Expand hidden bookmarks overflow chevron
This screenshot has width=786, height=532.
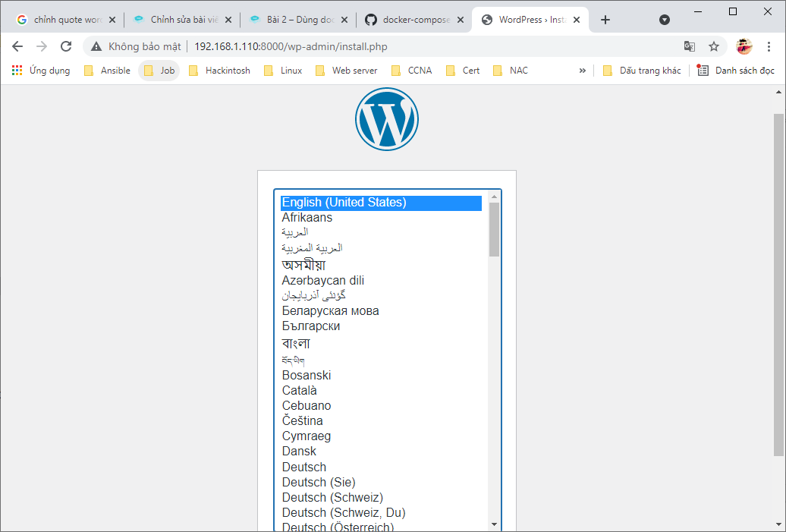[x=582, y=71]
